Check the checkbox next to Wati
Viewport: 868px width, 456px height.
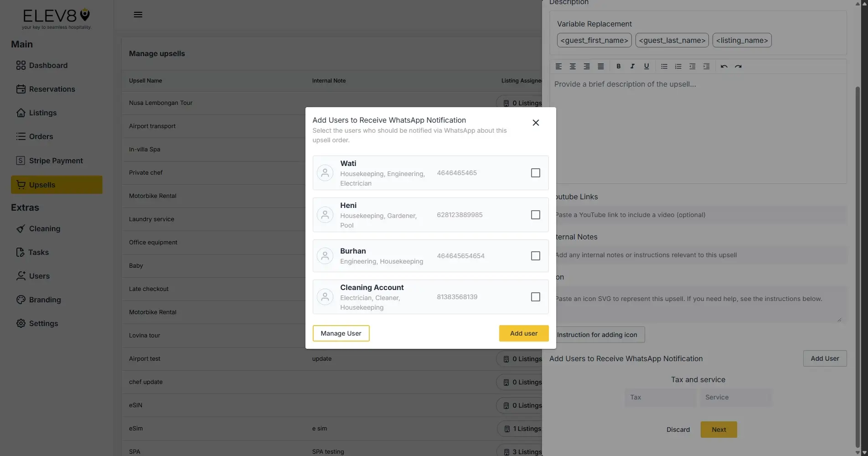coord(535,173)
